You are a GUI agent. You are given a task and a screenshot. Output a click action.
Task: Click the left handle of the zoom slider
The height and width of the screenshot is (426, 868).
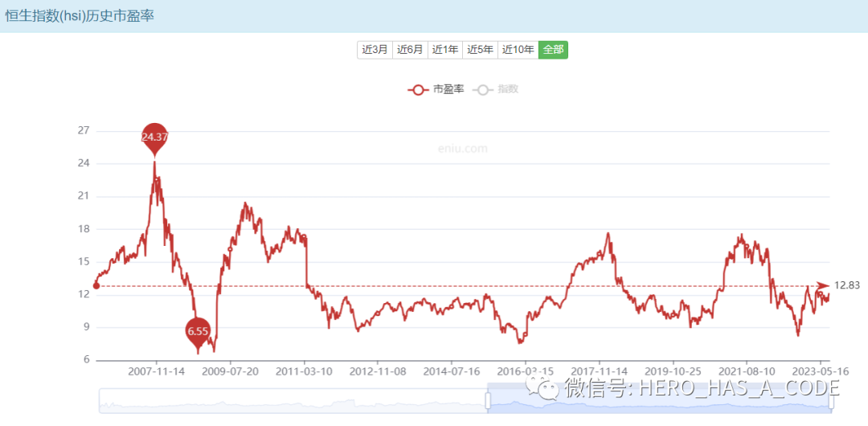pyautogui.click(x=488, y=400)
